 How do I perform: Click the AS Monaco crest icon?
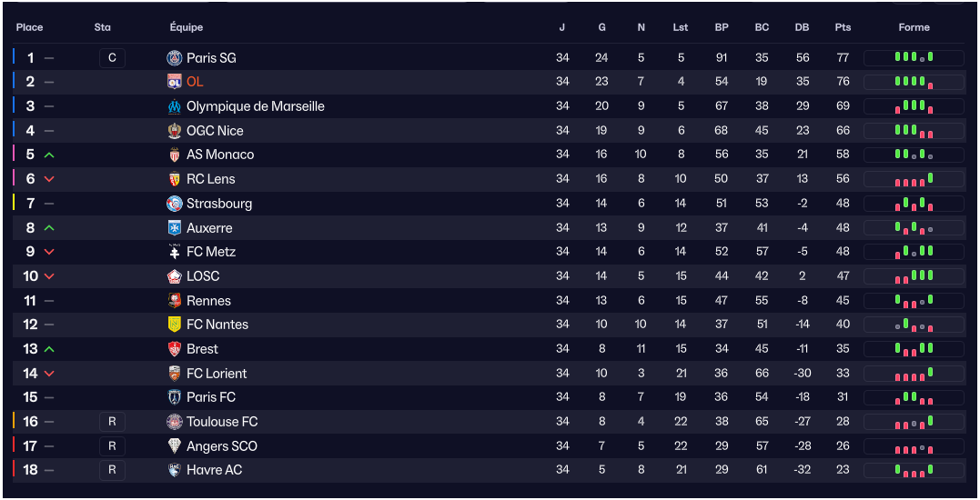click(x=175, y=155)
